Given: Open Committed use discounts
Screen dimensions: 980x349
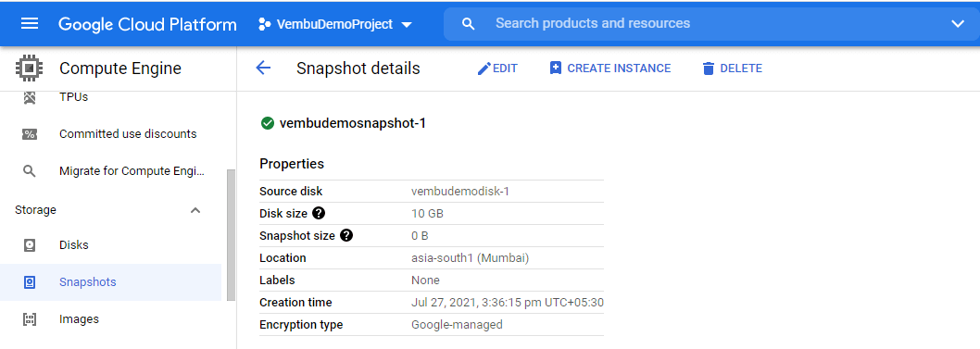Looking at the screenshot, I should tap(128, 133).
